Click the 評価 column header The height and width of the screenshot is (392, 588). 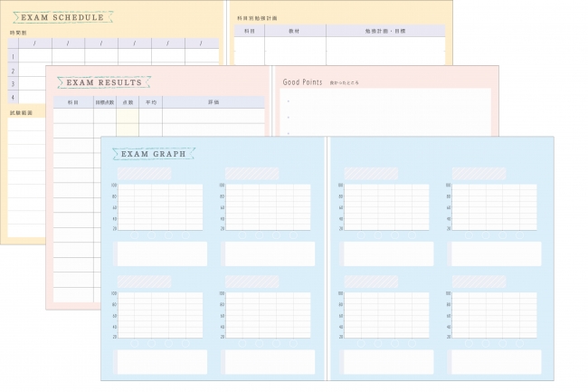213,103
